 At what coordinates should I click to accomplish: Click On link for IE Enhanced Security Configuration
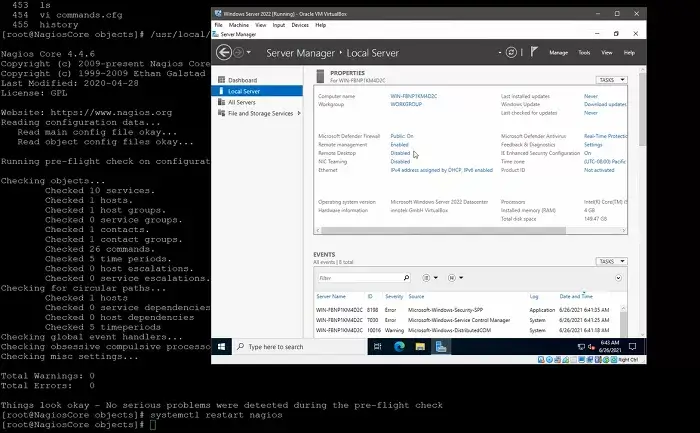pyautogui.click(x=588, y=153)
